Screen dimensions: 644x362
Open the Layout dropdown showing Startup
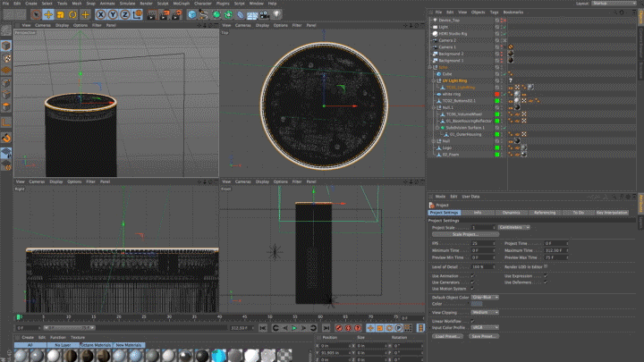[614, 4]
